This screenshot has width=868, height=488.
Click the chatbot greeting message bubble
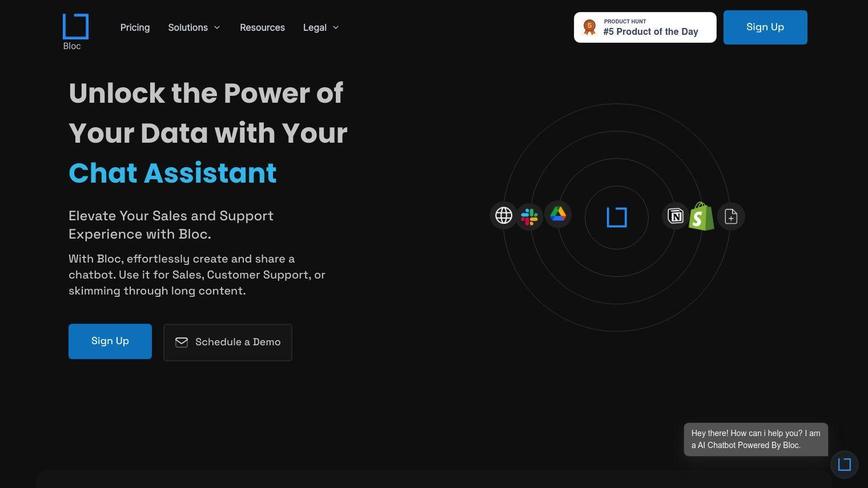(x=756, y=439)
